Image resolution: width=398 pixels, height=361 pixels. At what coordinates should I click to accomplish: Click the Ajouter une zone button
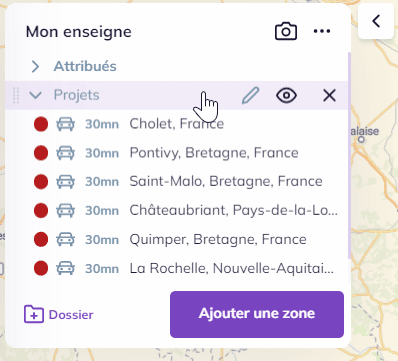pyautogui.click(x=257, y=314)
